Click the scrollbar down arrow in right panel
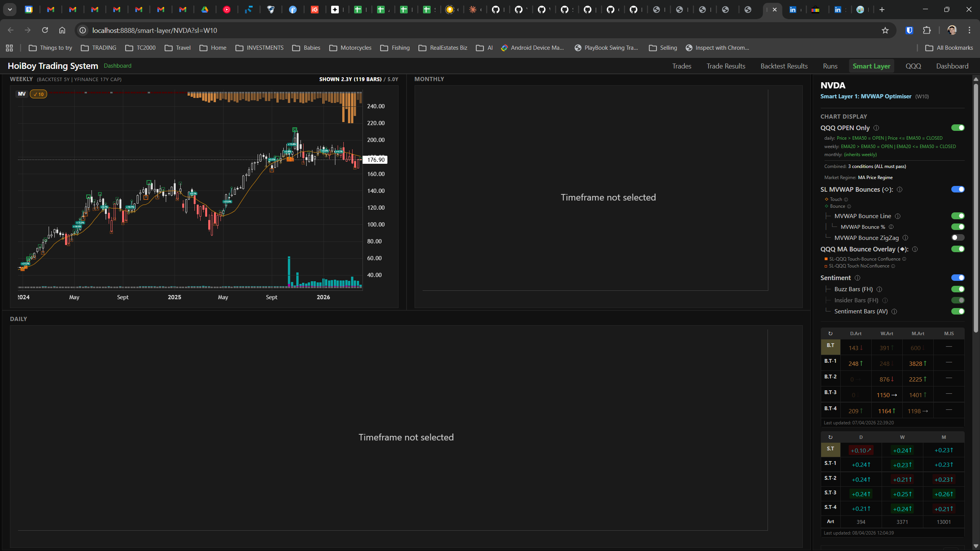980x551 pixels. pos(976,546)
